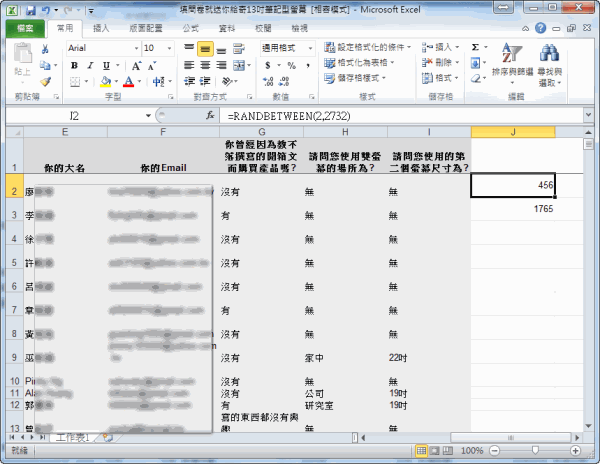Click the Insert cells button
Image resolution: width=600 pixels, height=464 pixels.
pos(440,47)
